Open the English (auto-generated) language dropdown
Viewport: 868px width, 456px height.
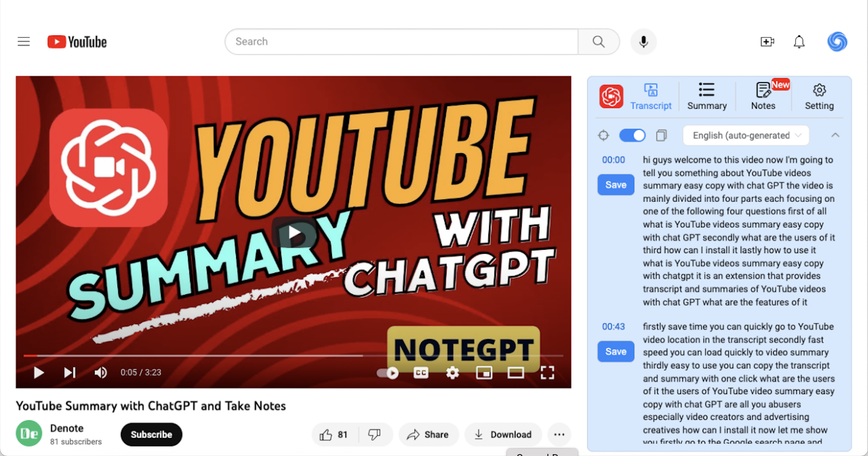(x=746, y=135)
